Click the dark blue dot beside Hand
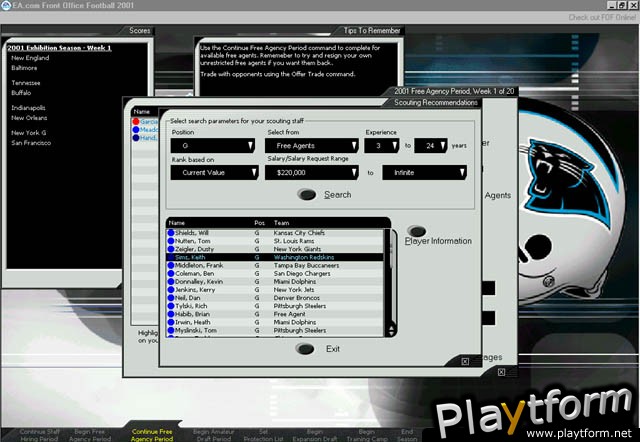This screenshot has height=442, width=640. tap(136, 138)
